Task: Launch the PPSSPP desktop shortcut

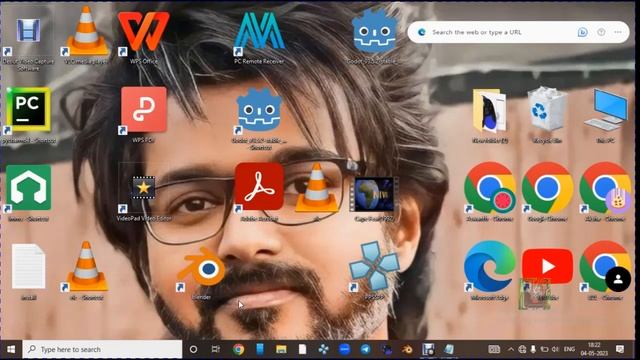Action: point(374,270)
